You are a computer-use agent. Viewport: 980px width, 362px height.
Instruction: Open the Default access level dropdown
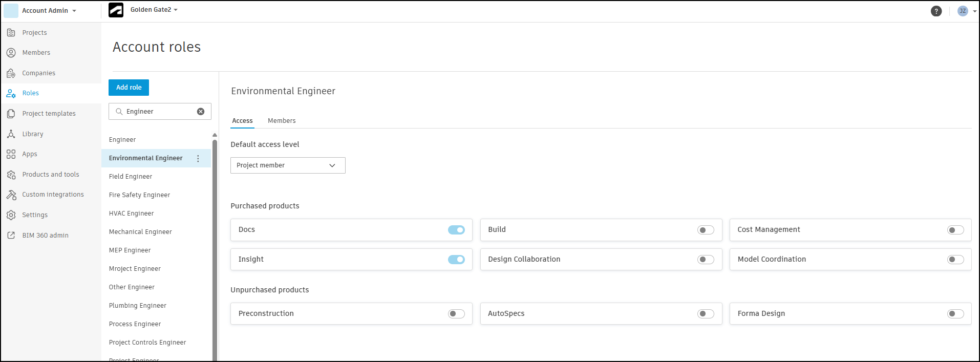click(288, 165)
